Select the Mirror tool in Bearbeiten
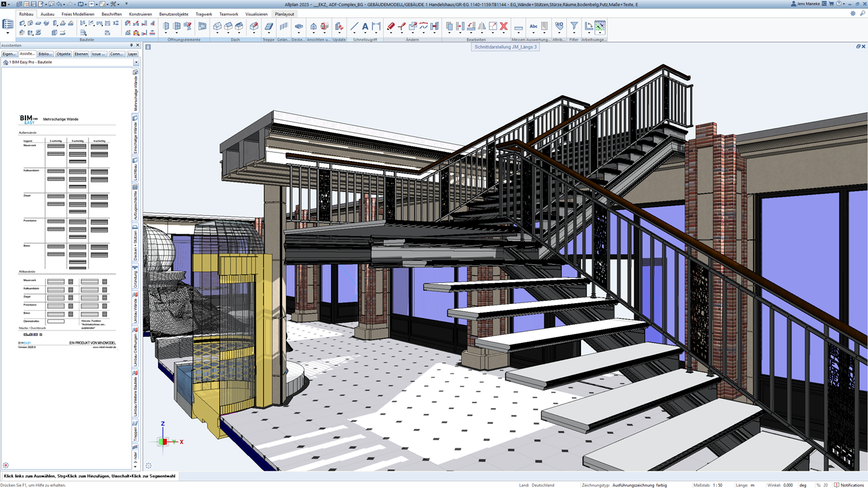This screenshot has width=868, height=488. [482, 26]
